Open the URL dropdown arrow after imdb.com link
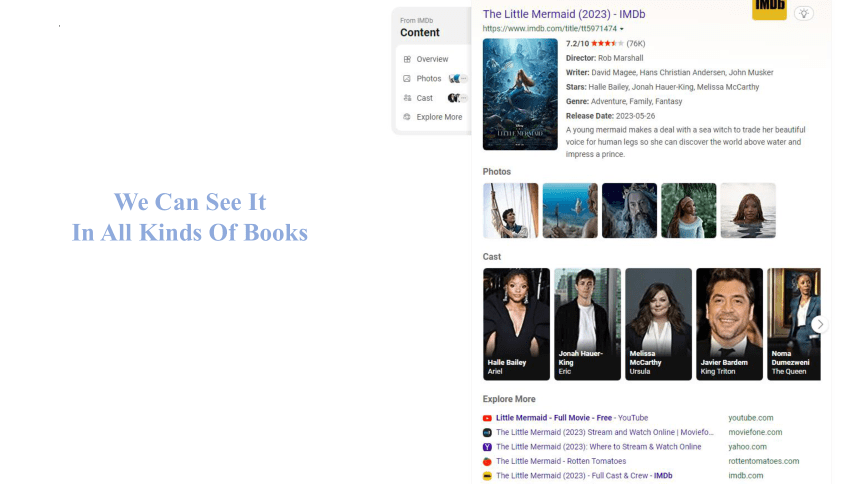 pyautogui.click(x=621, y=29)
